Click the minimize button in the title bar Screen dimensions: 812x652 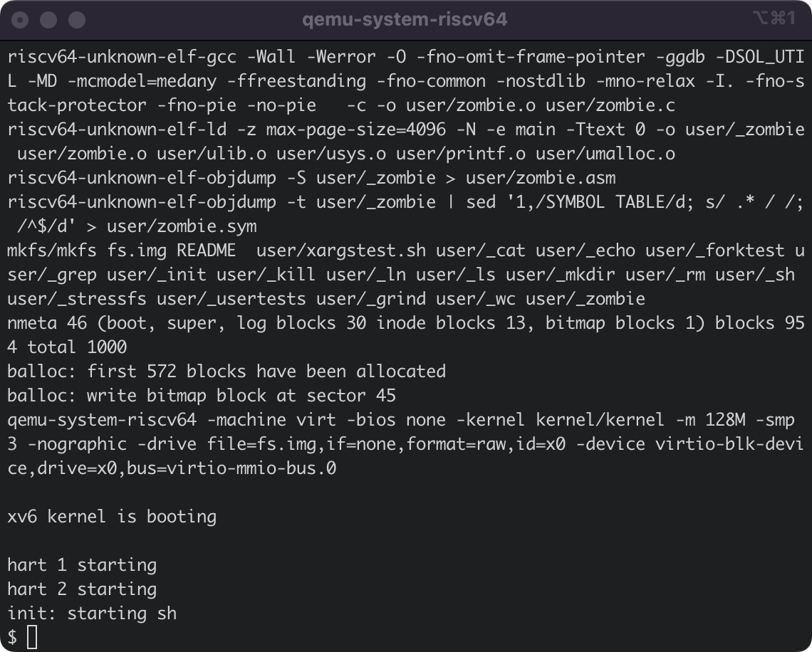pyautogui.click(x=48, y=20)
